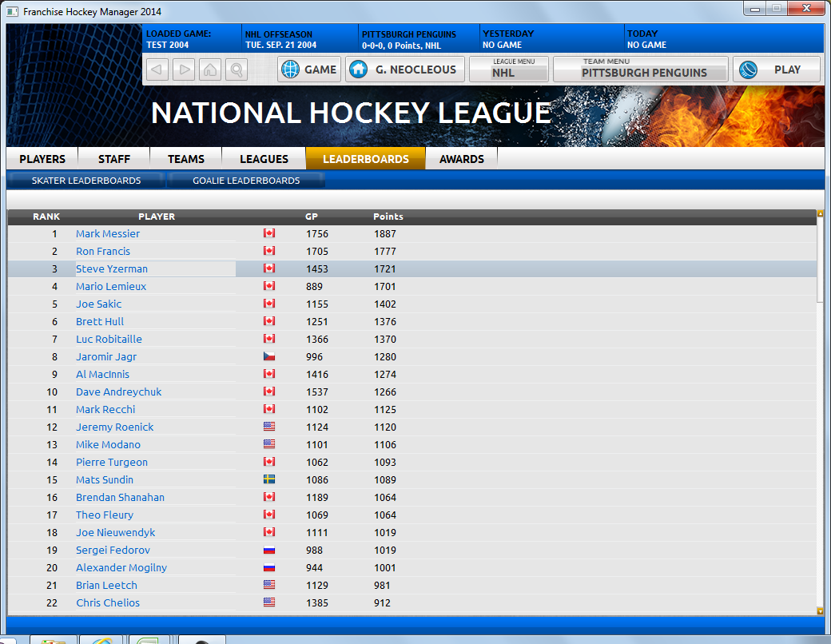Open Alexander Mogilny player link
The image size is (831, 644).
click(x=121, y=567)
